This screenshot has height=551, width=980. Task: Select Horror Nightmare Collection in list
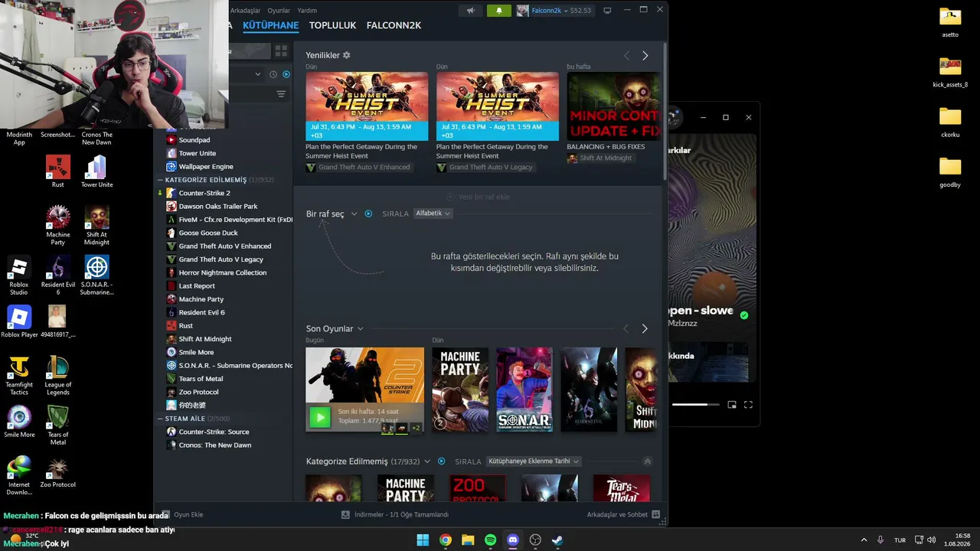(223, 272)
